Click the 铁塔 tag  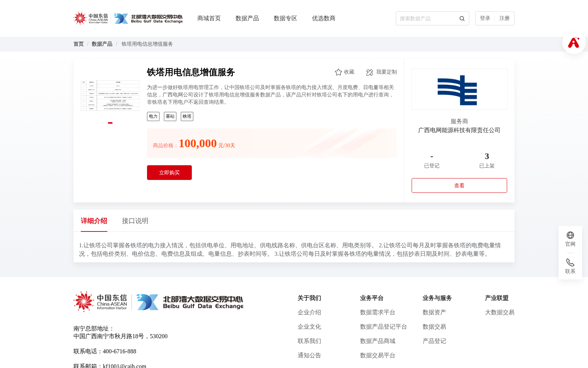[187, 117]
